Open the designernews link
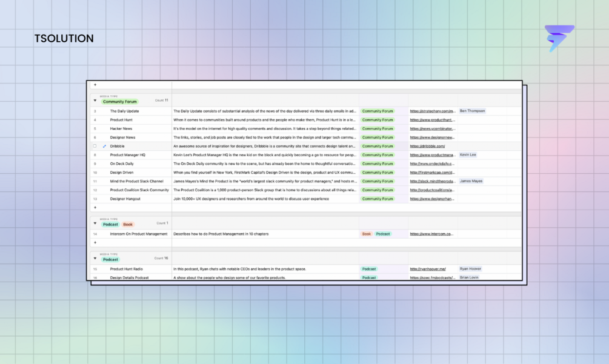 point(432,137)
